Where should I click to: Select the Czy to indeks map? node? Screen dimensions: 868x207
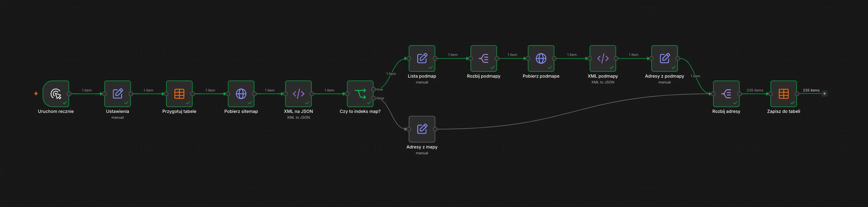coord(360,93)
